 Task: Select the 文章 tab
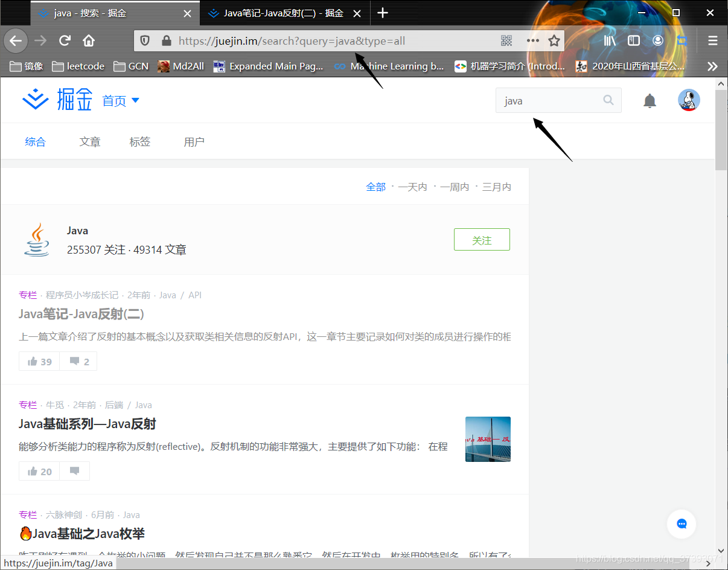pyautogui.click(x=90, y=142)
